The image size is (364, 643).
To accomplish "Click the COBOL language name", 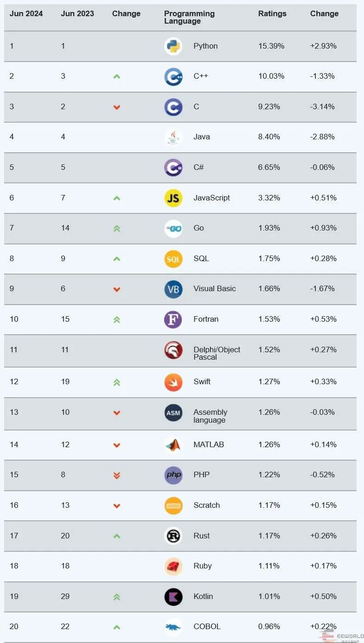I will click(x=207, y=626).
